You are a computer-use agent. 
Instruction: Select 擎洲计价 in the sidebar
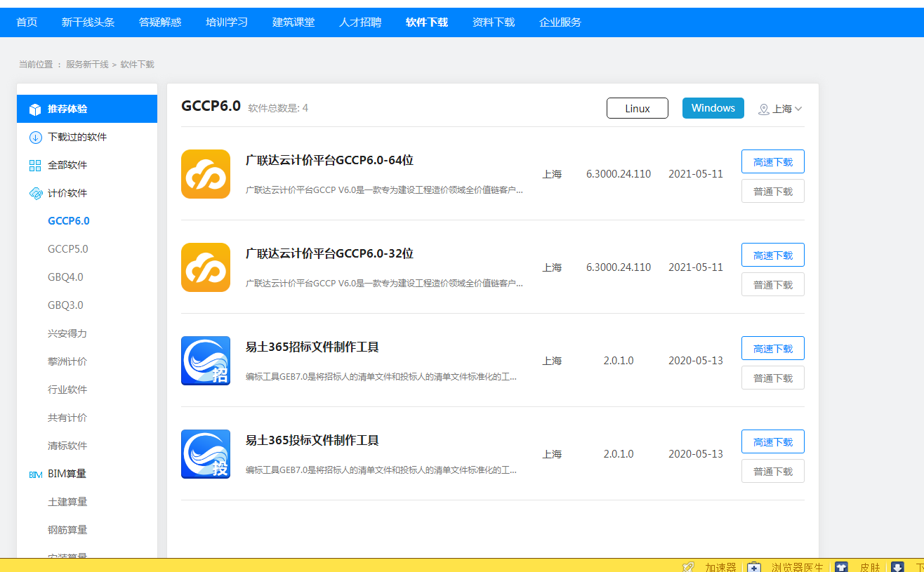(x=67, y=361)
